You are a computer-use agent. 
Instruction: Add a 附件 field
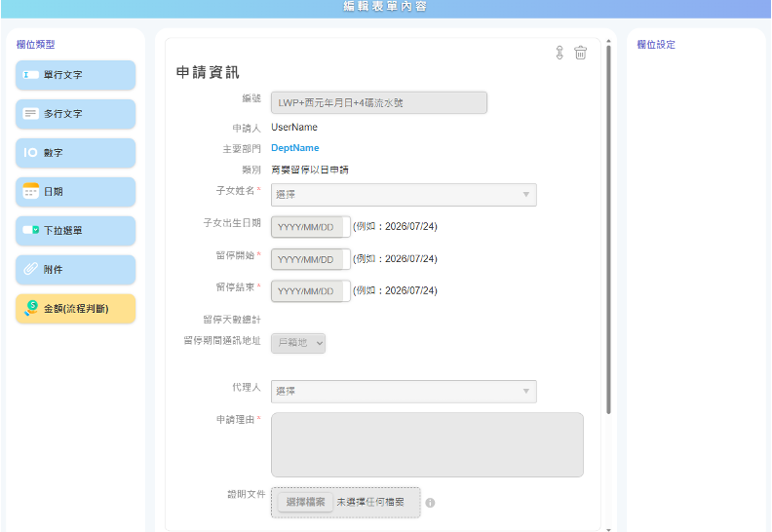point(75,269)
